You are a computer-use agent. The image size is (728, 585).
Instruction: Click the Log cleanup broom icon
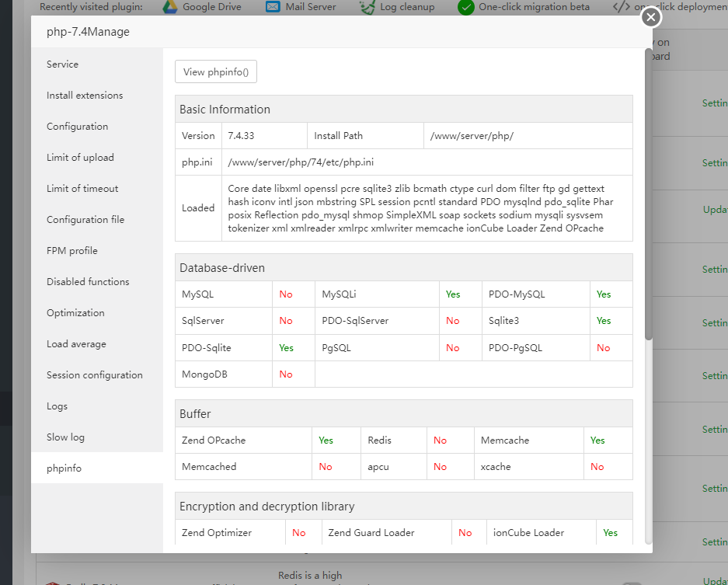tap(367, 7)
